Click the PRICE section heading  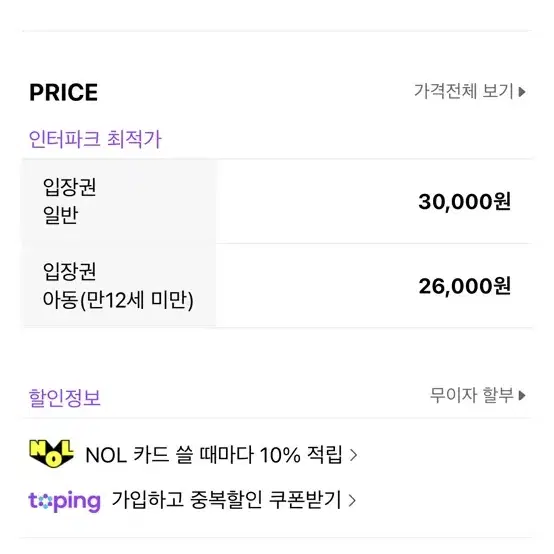click(64, 93)
